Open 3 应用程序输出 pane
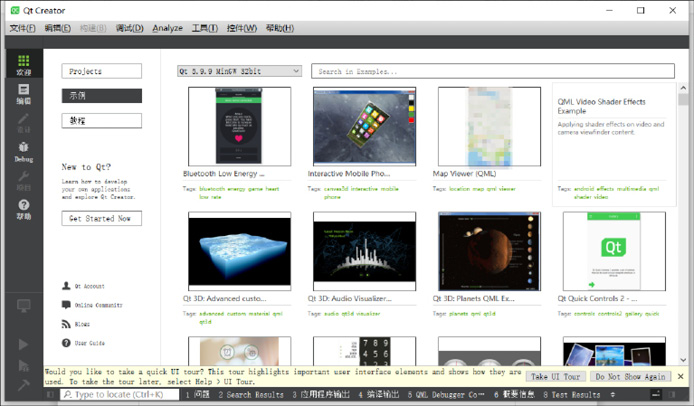This screenshot has width=694, height=406. [321, 394]
